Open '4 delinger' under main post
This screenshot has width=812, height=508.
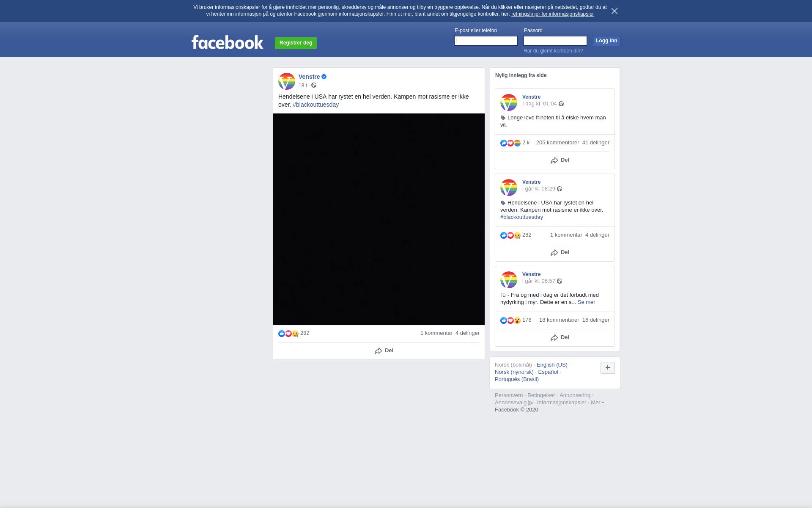point(467,333)
